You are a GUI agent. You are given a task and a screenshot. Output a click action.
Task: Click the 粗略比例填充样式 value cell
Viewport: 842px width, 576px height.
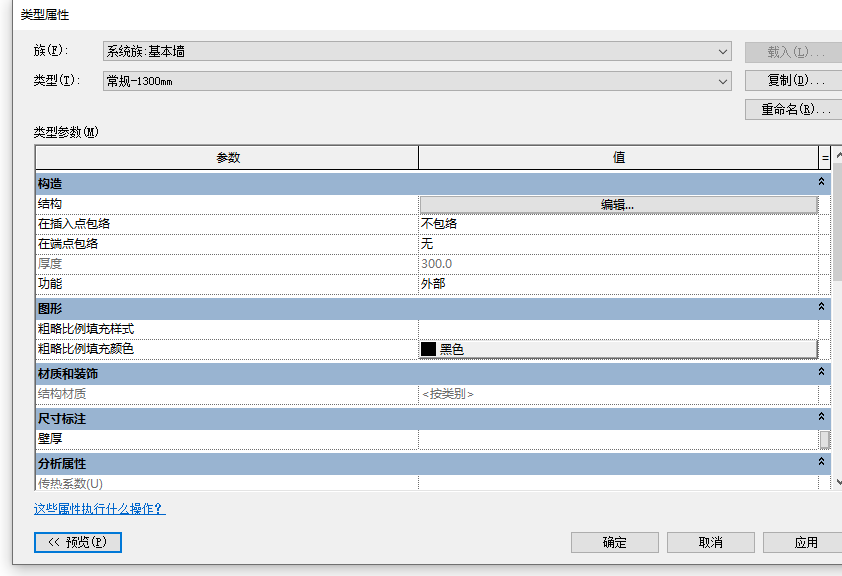click(617, 329)
